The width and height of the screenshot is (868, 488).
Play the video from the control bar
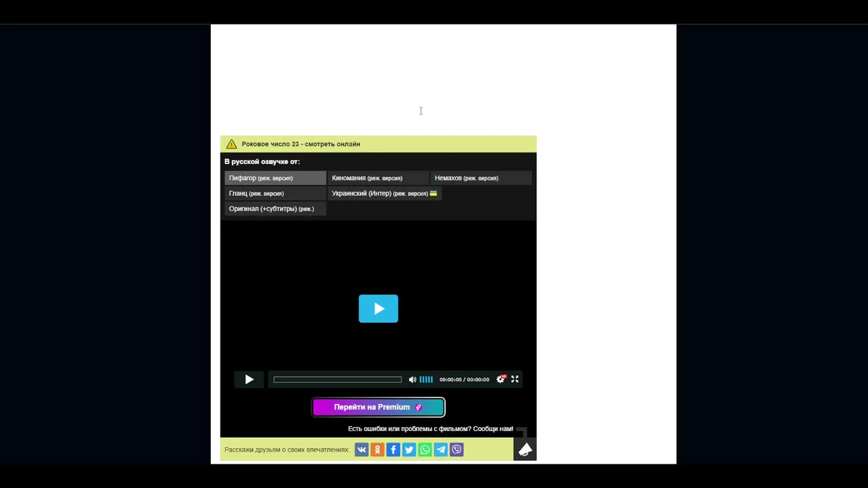[x=249, y=380]
